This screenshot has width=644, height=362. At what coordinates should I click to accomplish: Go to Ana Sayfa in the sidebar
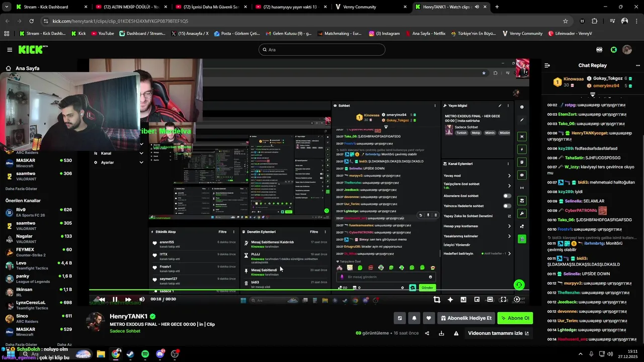click(22, 68)
